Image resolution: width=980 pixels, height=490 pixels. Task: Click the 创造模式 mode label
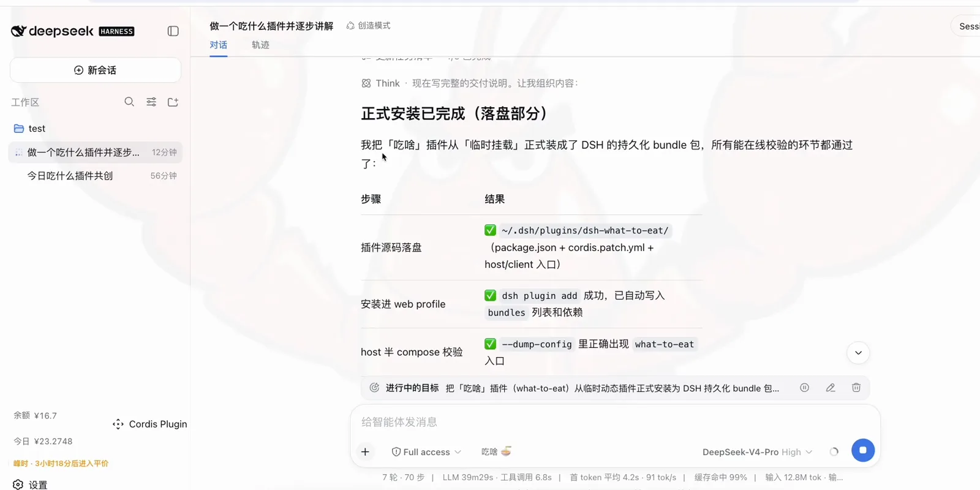368,26
